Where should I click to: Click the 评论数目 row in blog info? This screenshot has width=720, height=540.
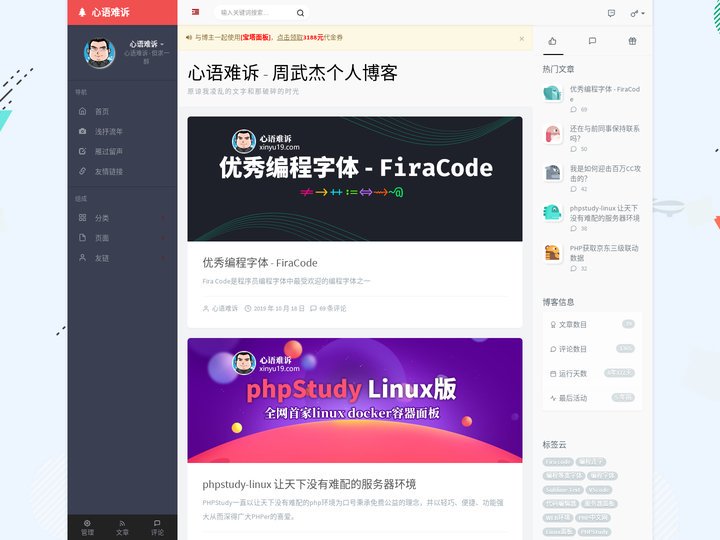coord(592,349)
